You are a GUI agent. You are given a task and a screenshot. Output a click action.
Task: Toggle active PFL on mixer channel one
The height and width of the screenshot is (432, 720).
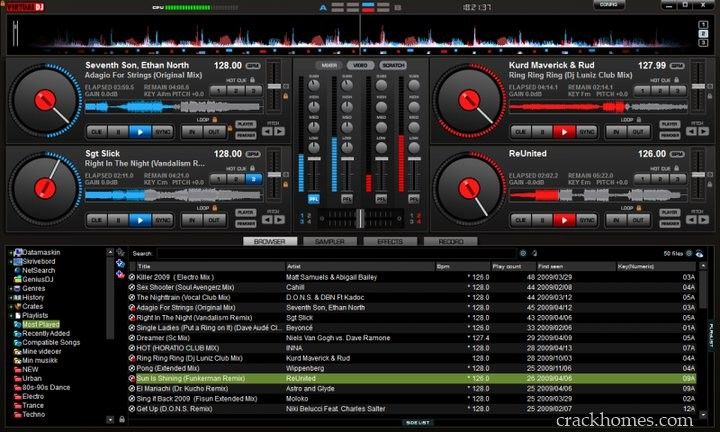[314, 199]
